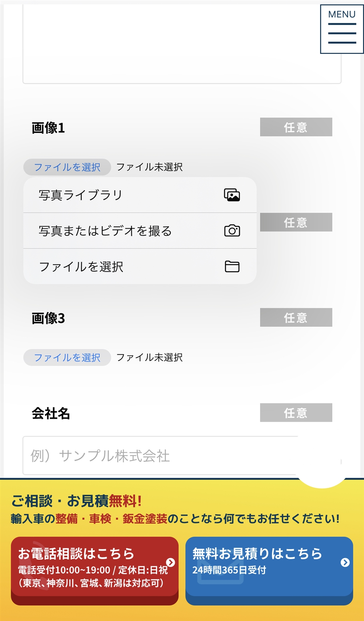Click arrow icon on blue estimate button
Screen dimensions: 364x621
click(345, 562)
